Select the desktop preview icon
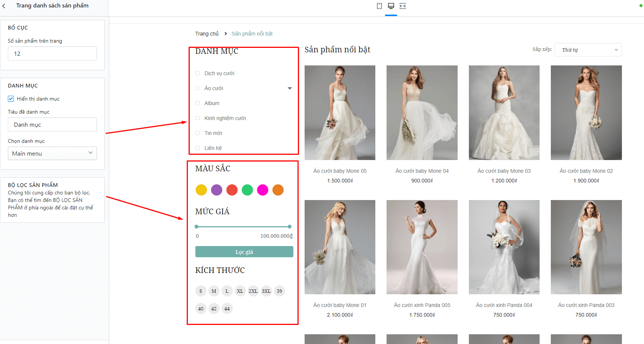Viewport: 644px width, 344px height. (391, 6)
